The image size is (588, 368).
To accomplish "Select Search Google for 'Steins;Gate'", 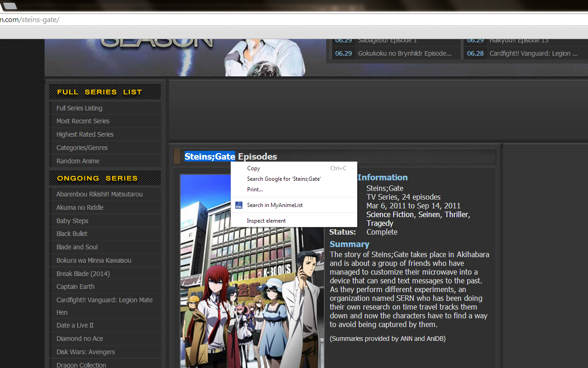I will tap(294, 179).
